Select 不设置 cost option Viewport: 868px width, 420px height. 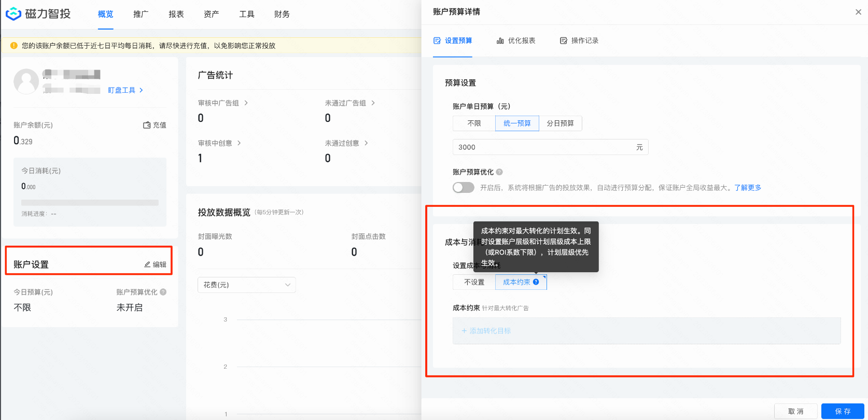click(x=474, y=282)
